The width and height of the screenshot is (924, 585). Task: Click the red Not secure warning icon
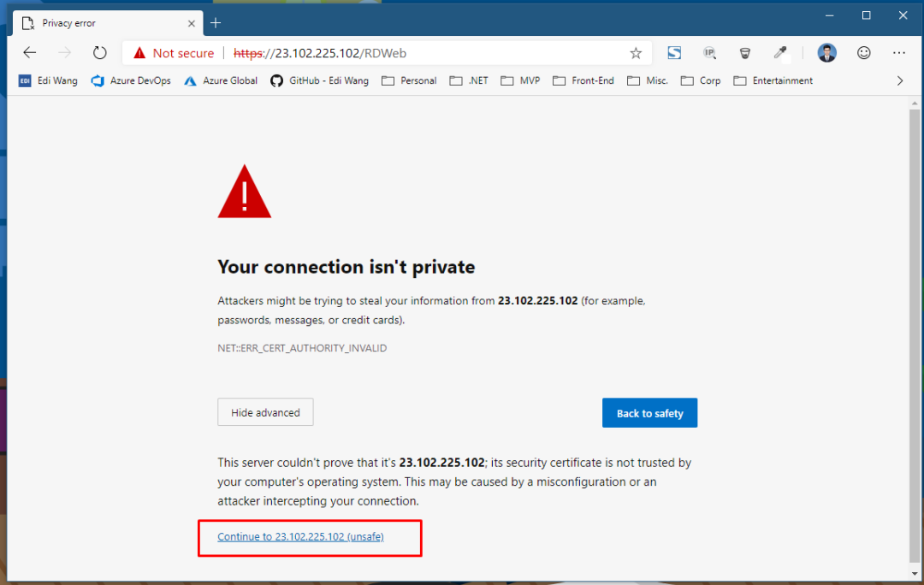tap(139, 53)
